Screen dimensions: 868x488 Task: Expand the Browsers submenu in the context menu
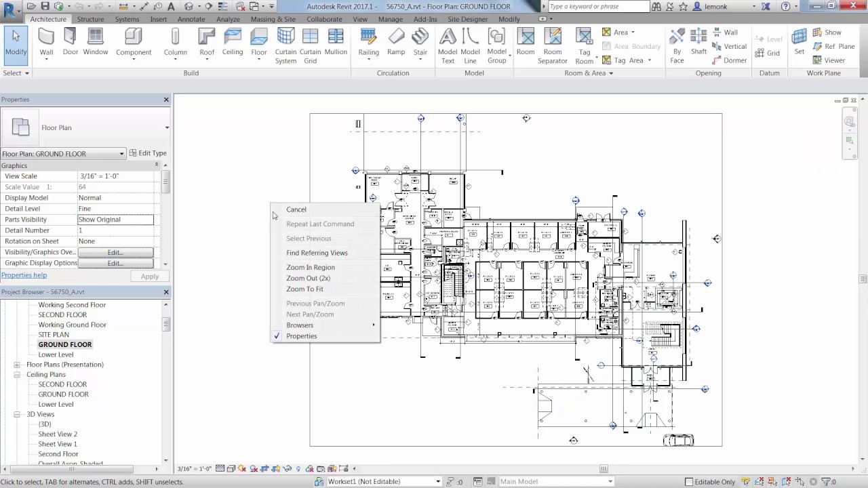click(x=300, y=325)
